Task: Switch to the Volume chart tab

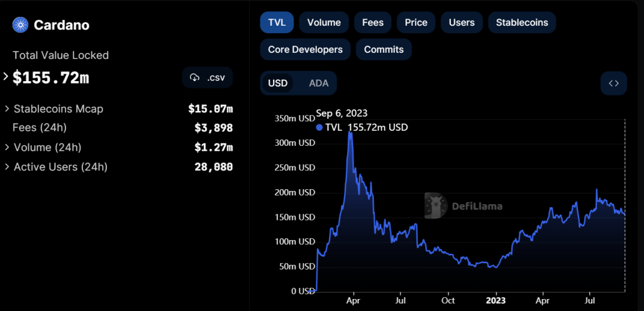Action: [324, 23]
